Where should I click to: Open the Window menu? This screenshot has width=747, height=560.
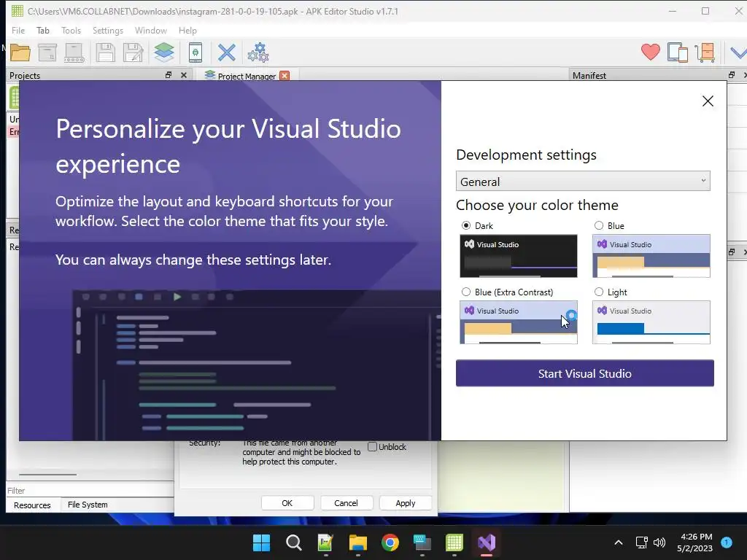click(x=150, y=31)
